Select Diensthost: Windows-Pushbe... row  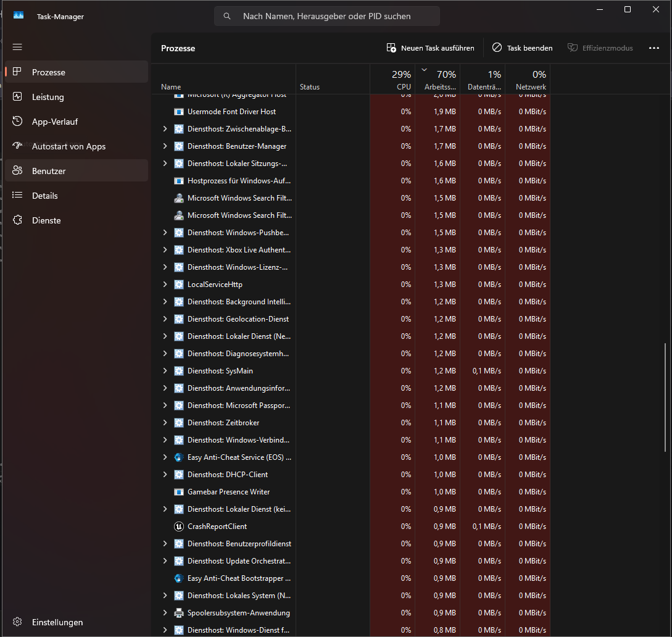pos(351,232)
